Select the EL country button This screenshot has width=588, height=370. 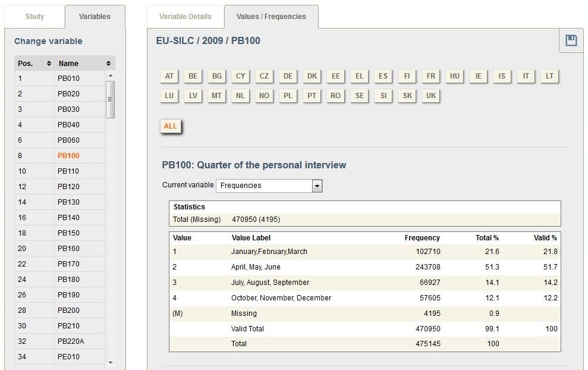[359, 76]
